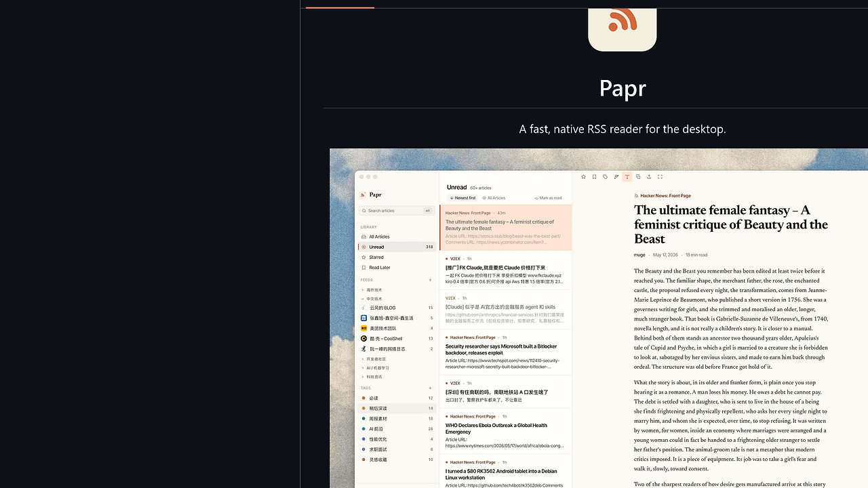
Task: Click the main article headline
Action: point(731,224)
